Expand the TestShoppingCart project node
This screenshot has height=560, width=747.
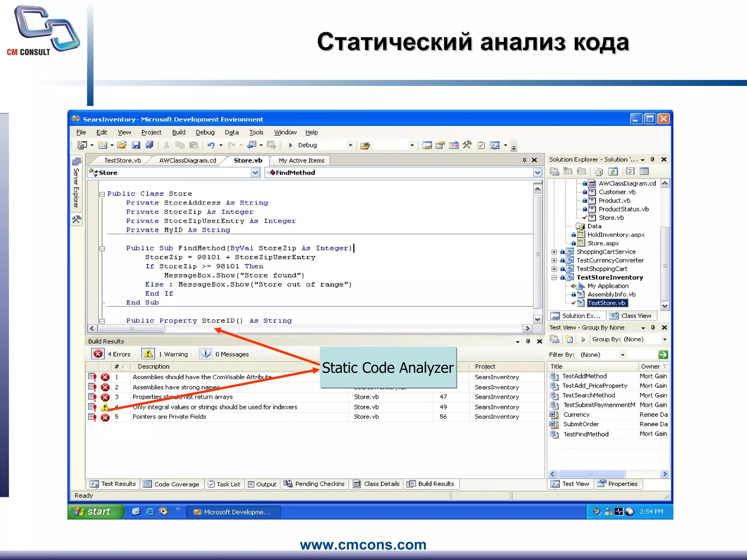pos(554,269)
